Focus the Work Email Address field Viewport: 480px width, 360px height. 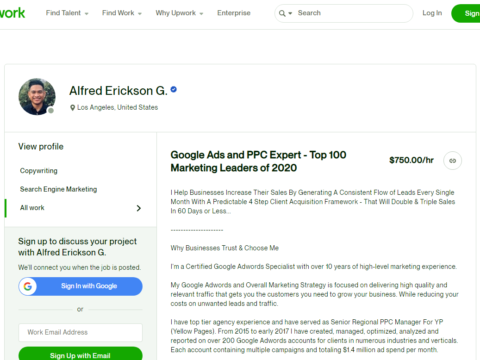click(x=80, y=332)
